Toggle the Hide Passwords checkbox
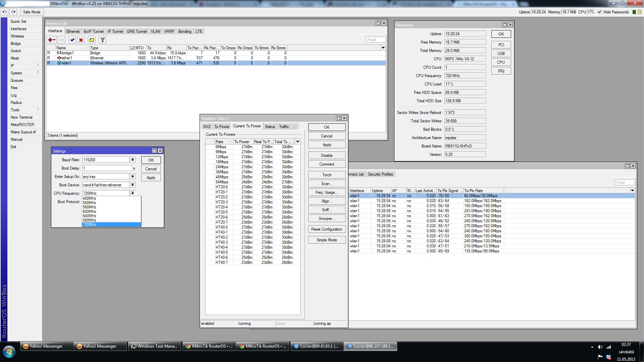 tap(599, 12)
